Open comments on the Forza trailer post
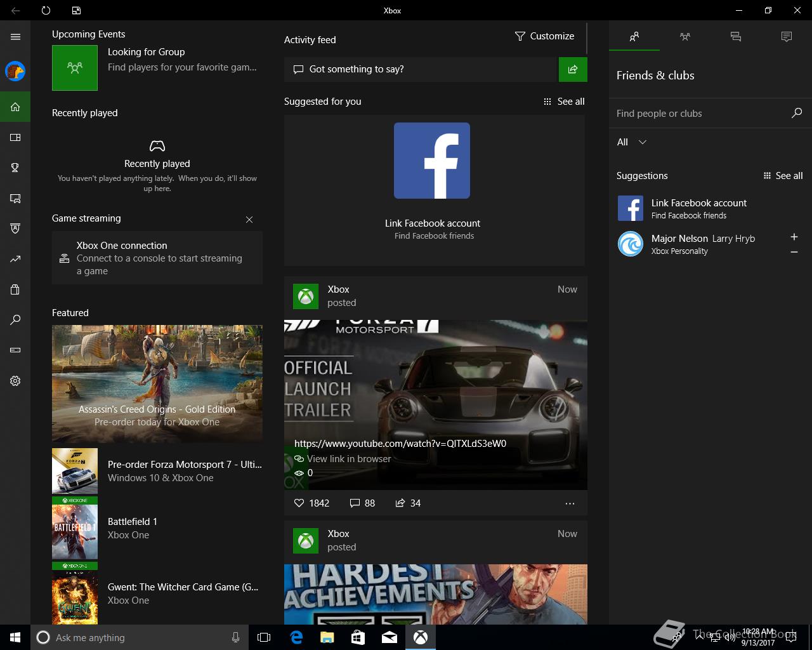 click(362, 503)
